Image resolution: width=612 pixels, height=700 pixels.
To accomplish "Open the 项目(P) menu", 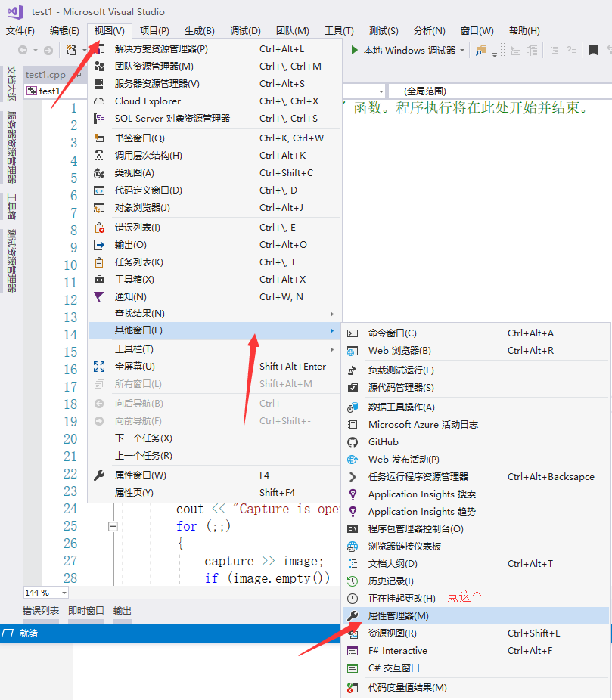I will (154, 31).
